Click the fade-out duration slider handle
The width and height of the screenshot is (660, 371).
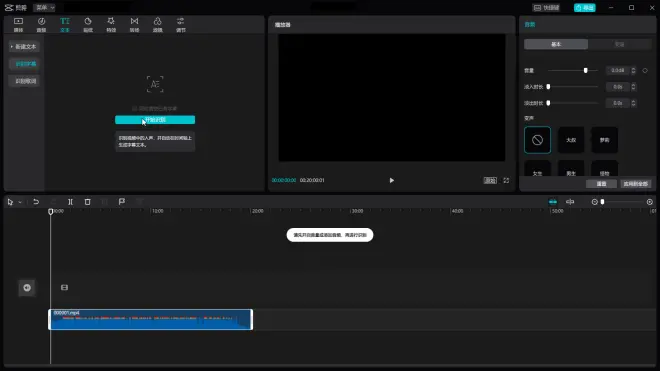[x=548, y=103]
